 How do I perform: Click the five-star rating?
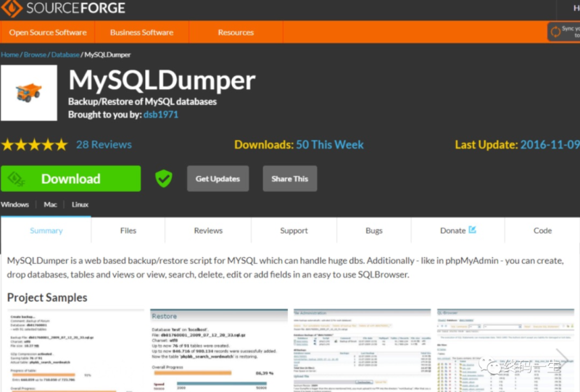tap(34, 145)
